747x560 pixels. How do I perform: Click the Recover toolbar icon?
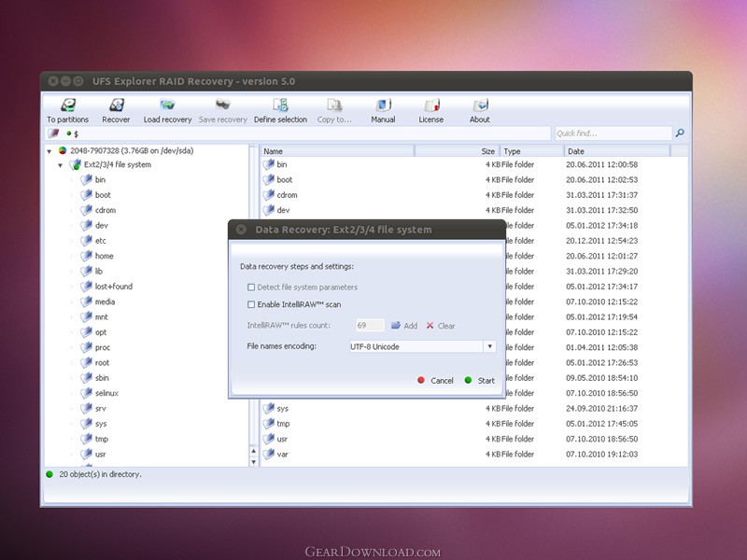point(116,110)
